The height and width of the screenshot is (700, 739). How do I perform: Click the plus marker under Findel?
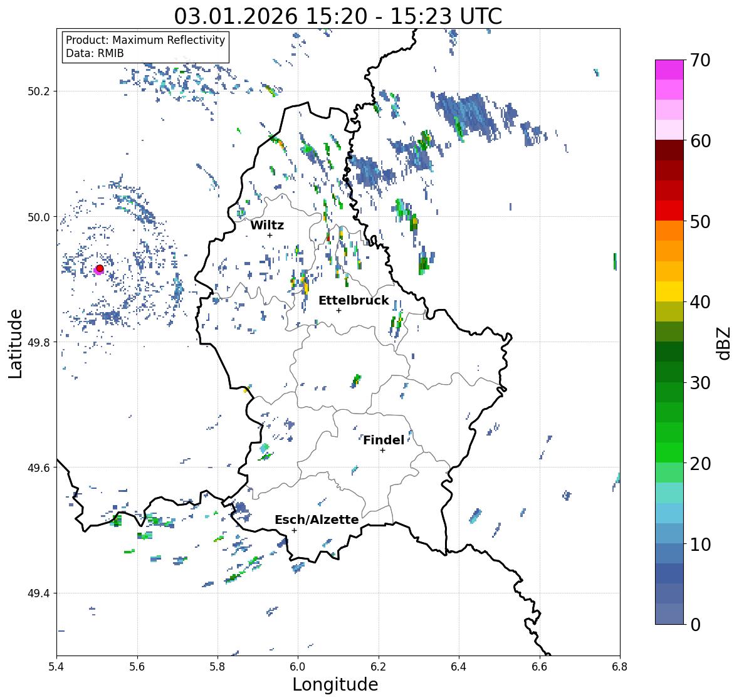(x=382, y=451)
